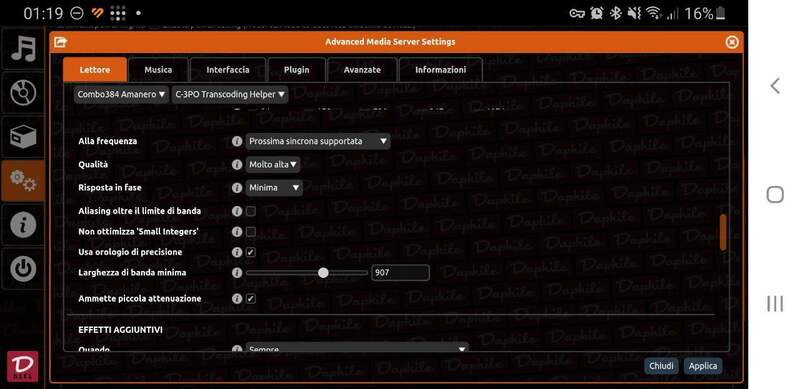Switch to the Musica tab
The height and width of the screenshot is (389, 800).
tap(158, 70)
